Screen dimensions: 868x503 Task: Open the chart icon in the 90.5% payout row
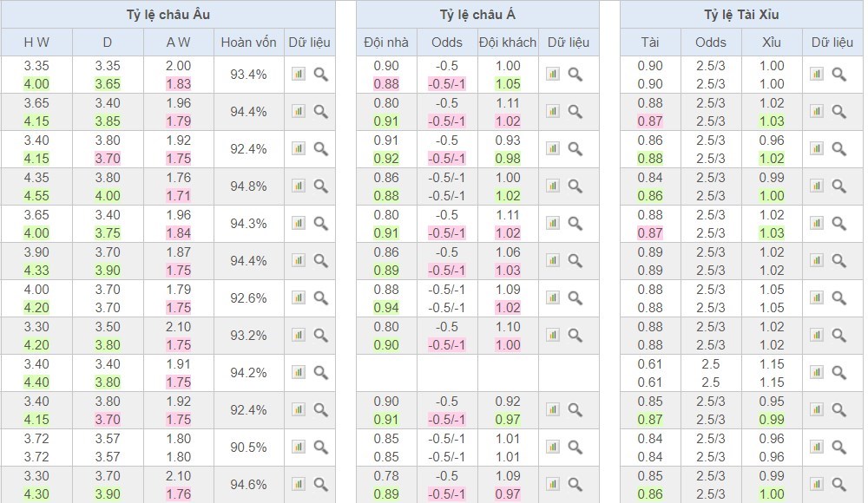tap(299, 447)
